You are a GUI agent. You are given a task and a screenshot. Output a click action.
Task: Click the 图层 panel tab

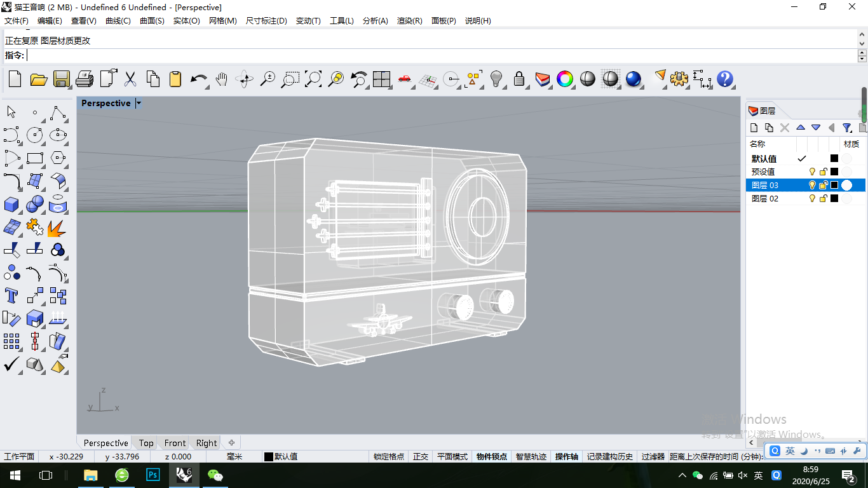(763, 111)
